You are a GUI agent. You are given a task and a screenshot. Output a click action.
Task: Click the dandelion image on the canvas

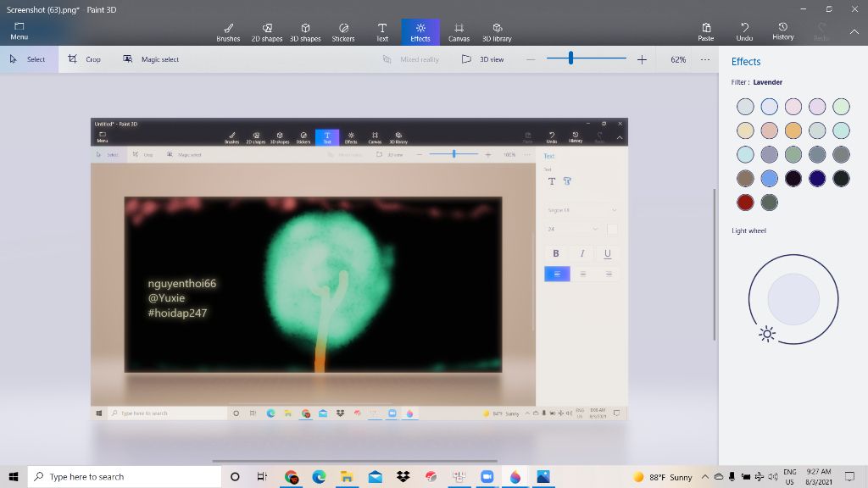click(314, 285)
